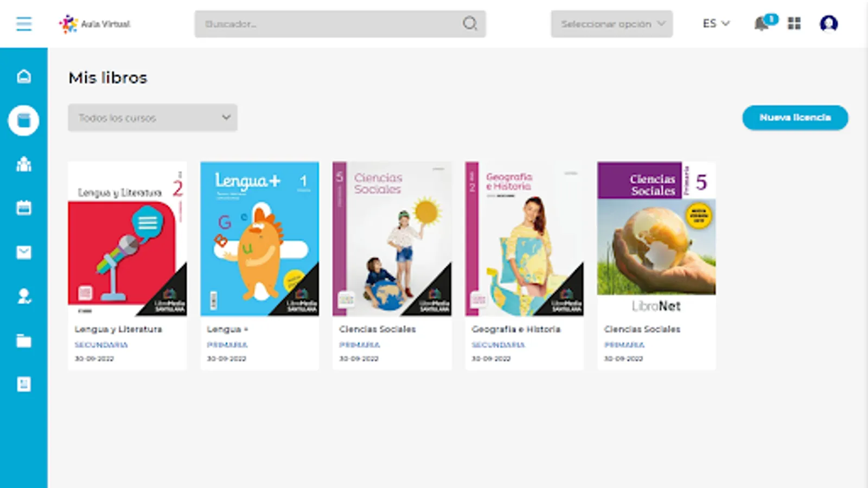The image size is (868, 488).
Task: Open the mail envelope icon in the sidebar
Action: coord(24,252)
